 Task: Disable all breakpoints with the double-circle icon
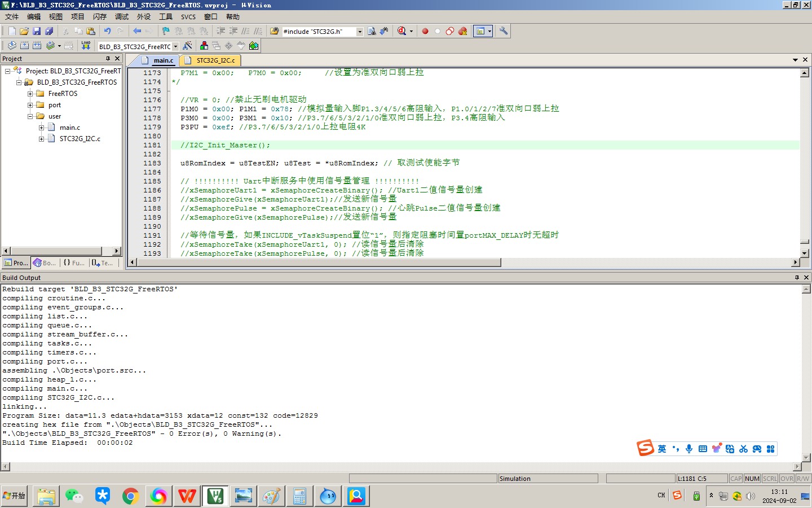point(450,31)
